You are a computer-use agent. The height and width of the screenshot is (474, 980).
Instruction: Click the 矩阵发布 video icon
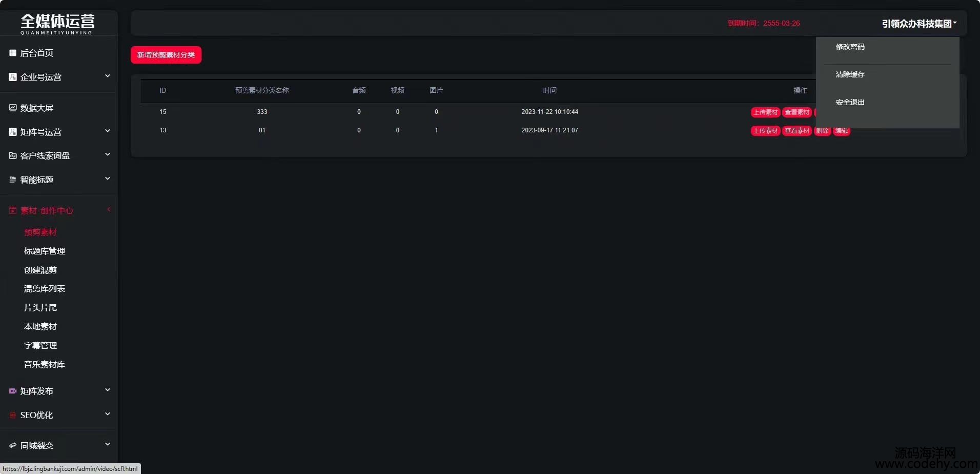pos(13,391)
